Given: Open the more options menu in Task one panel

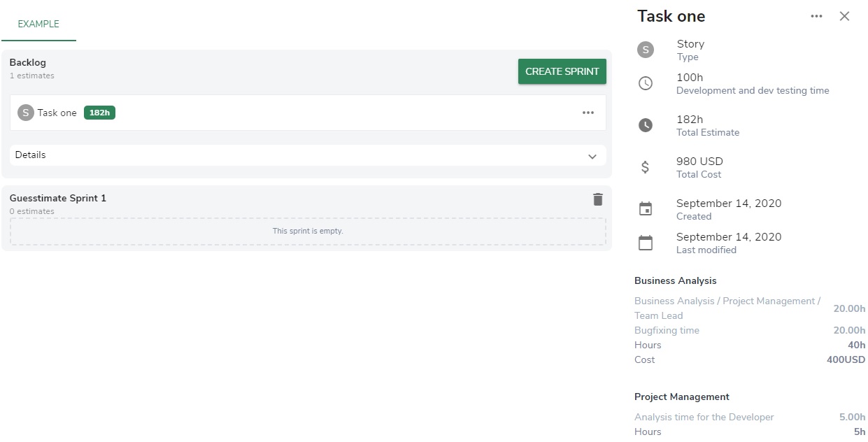Looking at the screenshot, I should 816,16.
